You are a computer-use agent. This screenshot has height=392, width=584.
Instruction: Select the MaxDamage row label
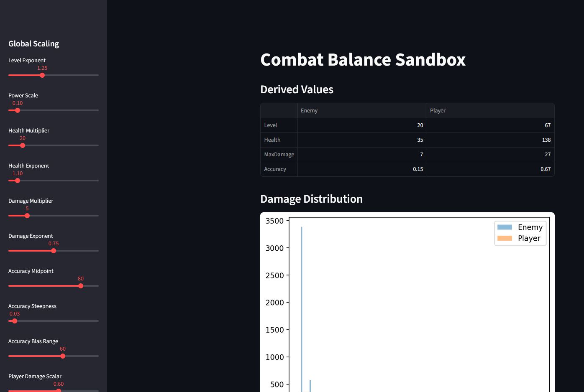pos(279,154)
